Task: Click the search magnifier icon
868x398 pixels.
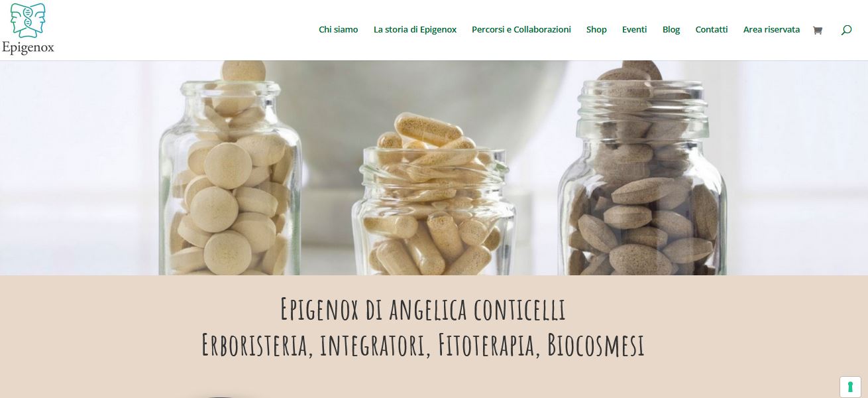Action: tap(846, 30)
